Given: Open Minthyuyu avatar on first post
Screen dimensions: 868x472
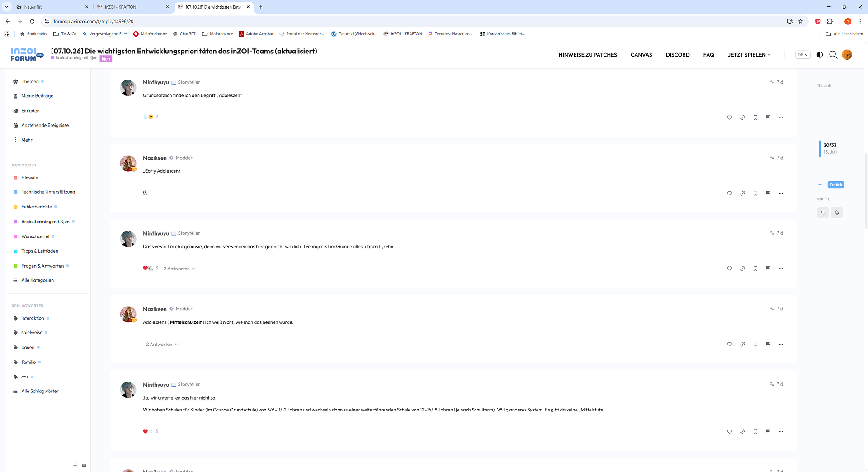Looking at the screenshot, I should click(x=128, y=88).
